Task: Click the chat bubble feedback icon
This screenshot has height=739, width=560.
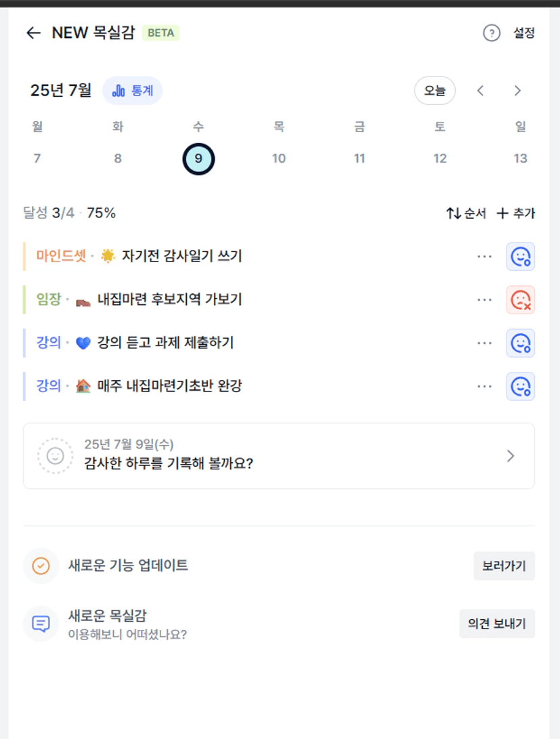Action: point(41,624)
